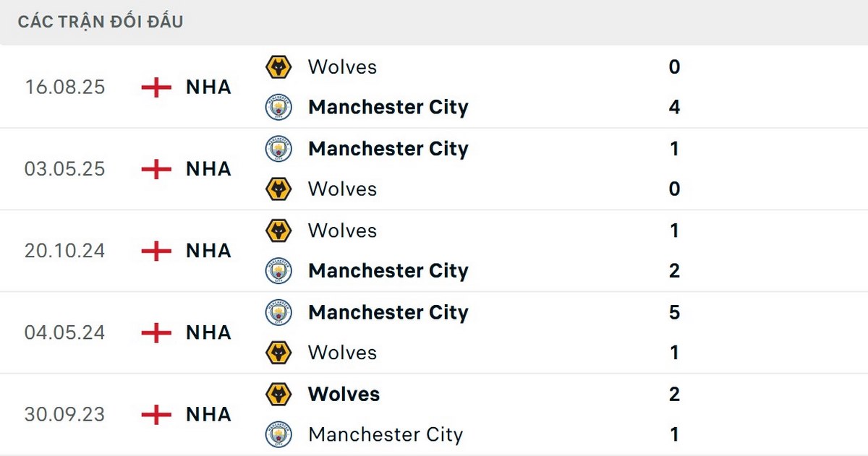Click the score 4 for Manchester City

click(x=674, y=107)
